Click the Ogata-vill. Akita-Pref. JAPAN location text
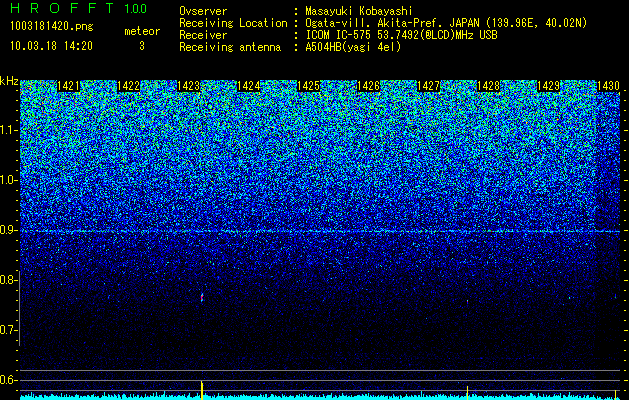 tap(446, 23)
